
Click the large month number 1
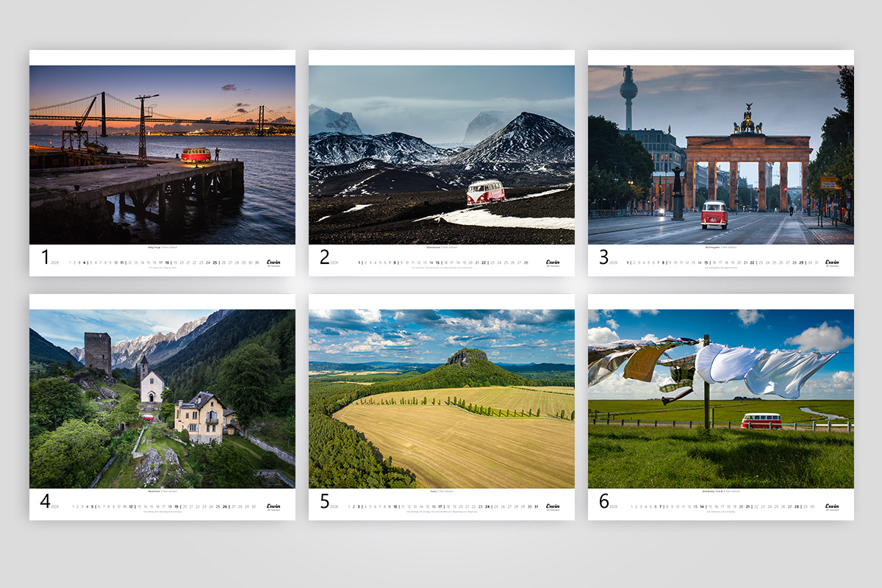click(x=45, y=257)
